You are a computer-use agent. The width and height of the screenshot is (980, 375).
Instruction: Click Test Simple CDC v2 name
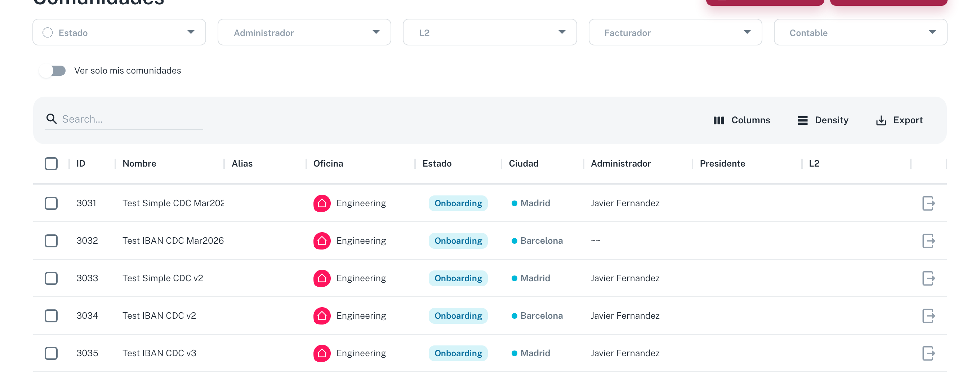[163, 278]
